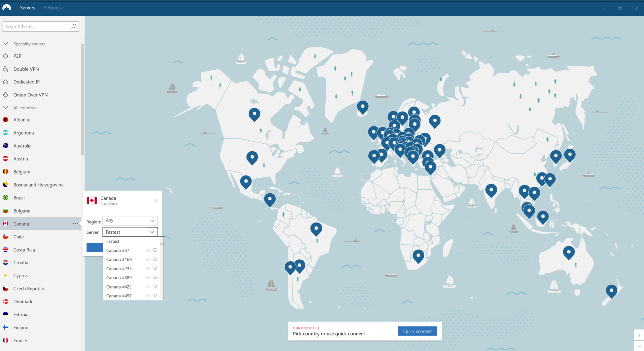Image resolution: width=644 pixels, height=351 pixels.
Task: Click the Brazil flag icon
Action: pyautogui.click(x=5, y=198)
